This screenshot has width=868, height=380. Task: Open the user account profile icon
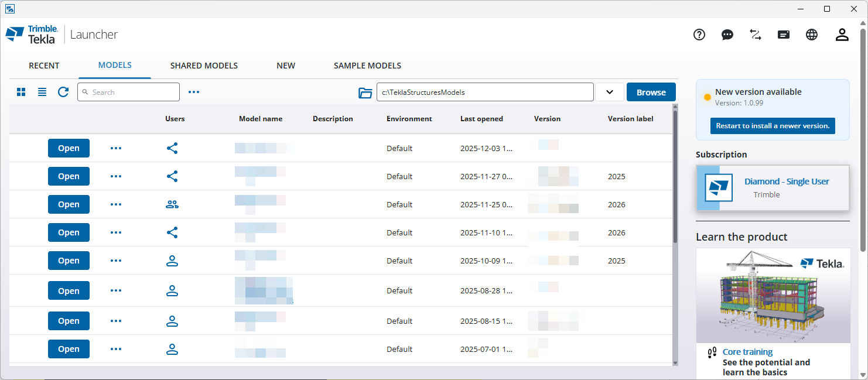(842, 35)
